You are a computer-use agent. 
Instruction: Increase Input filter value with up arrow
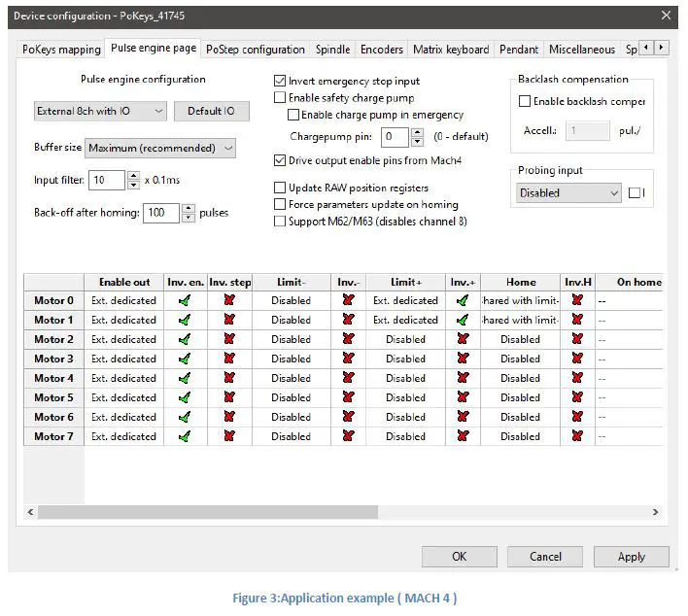[133, 176]
